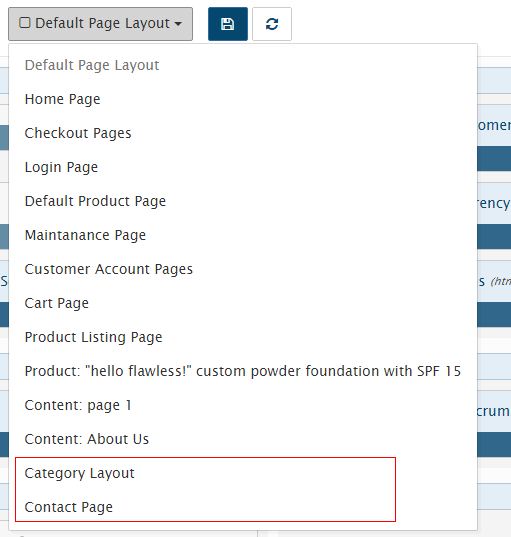Image resolution: width=511 pixels, height=537 pixels.
Task: Choose Home Page layout
Action: coord(62,99)
